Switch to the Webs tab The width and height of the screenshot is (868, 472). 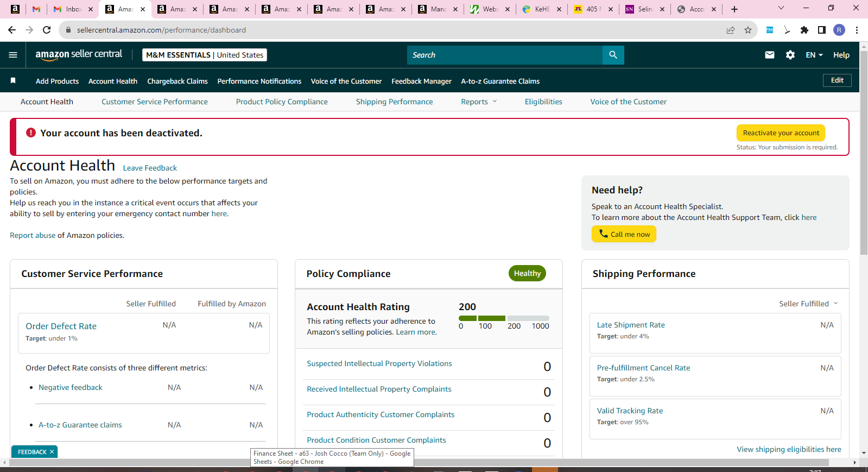point(490,9)
